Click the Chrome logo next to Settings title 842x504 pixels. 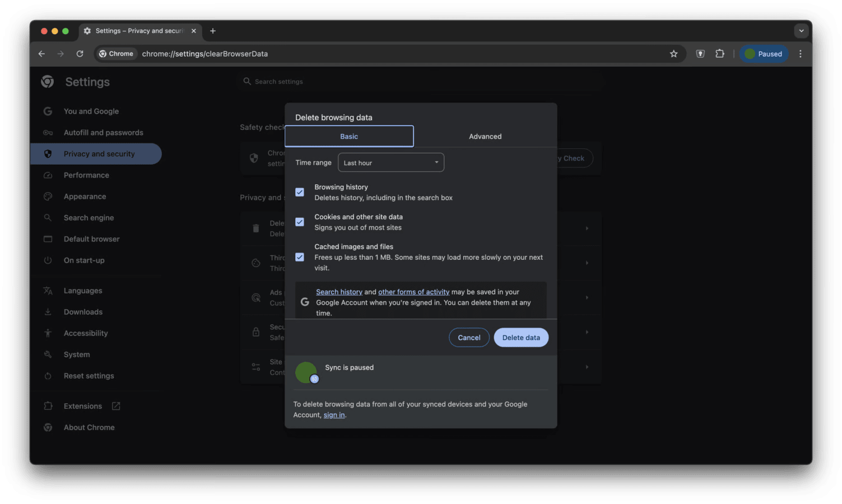[x=48, y=82]
